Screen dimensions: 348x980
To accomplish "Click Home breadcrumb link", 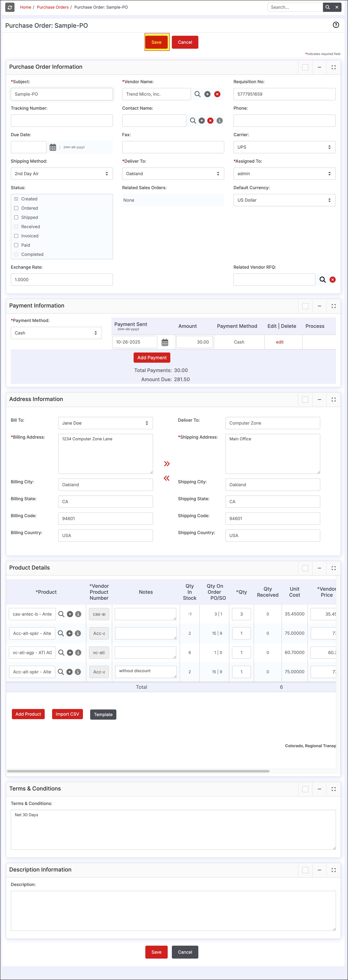I will (x=26, y=7).
